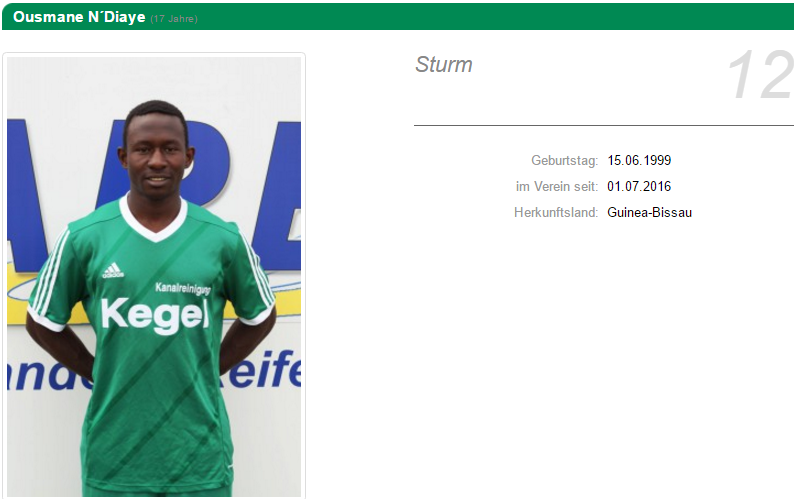Click the im Verein seit label

pyautogui.click(x=557, y=186)
